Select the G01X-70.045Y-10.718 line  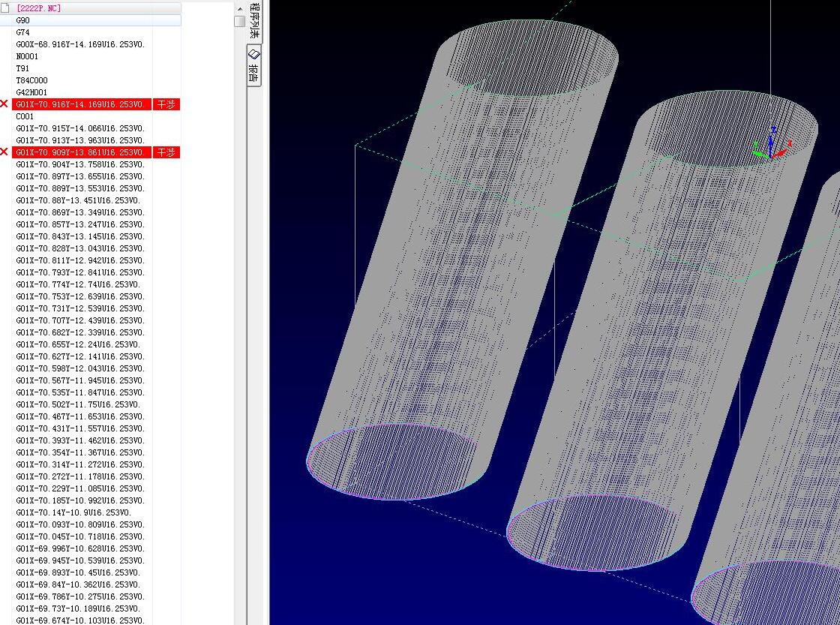pos(80,536)
